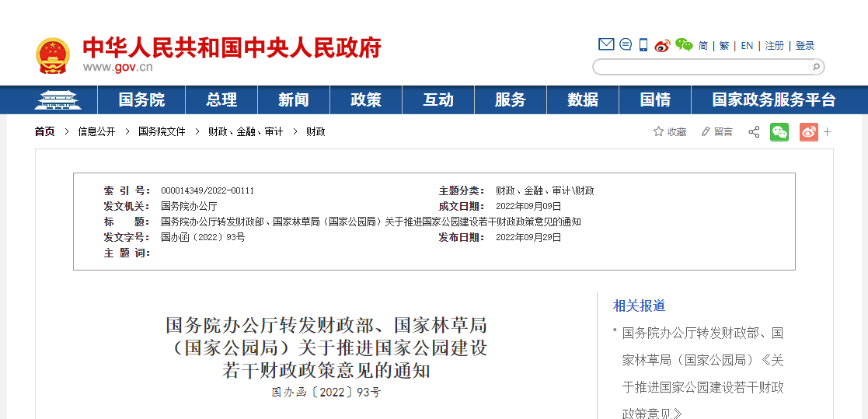Click the www.gov.cn text under the title
The image size is (868, 419).
(x=118, y=68)
